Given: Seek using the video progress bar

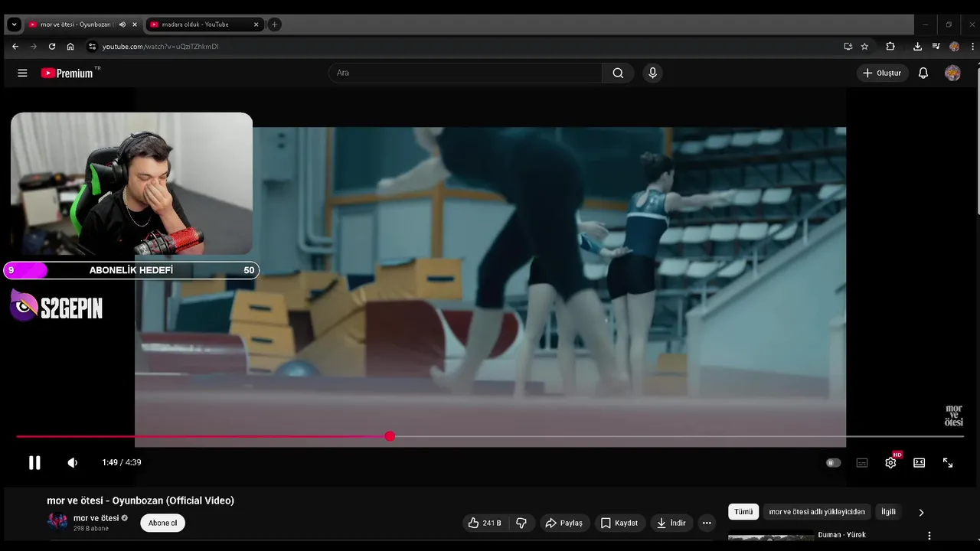Looking at the screenshot, I should [x=490, y=436].
